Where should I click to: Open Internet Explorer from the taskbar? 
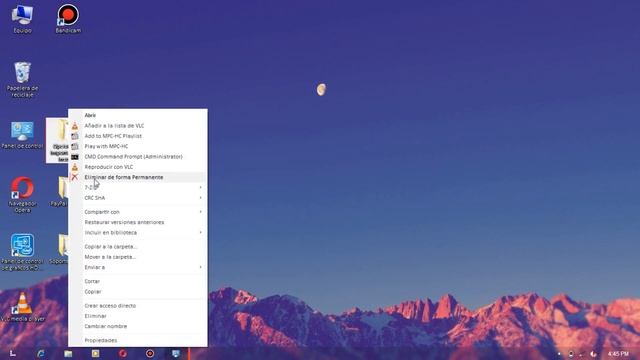tap(40, 353)
